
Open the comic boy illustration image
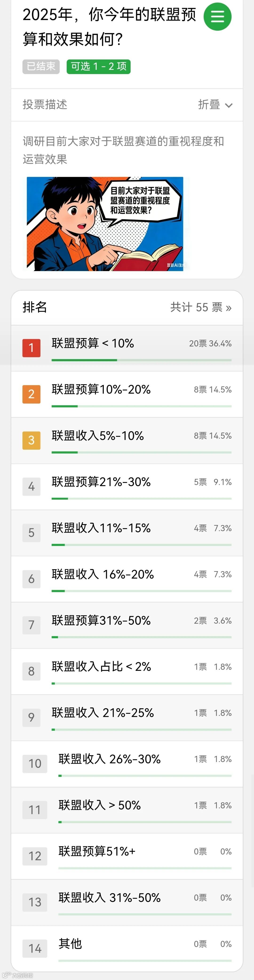click(x=105, y=224)
